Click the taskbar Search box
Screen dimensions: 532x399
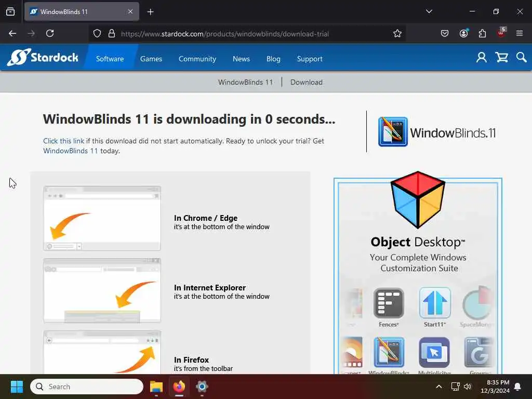pyautogui.click(x=87, y=387)
